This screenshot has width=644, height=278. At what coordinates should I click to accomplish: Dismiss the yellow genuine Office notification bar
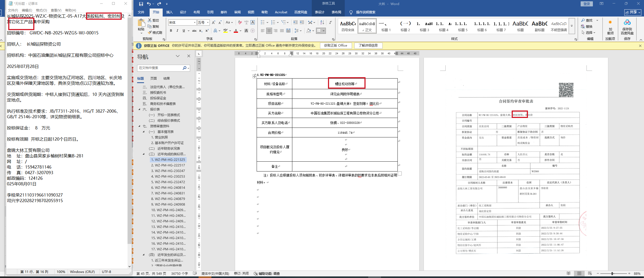tap(640, 46)
